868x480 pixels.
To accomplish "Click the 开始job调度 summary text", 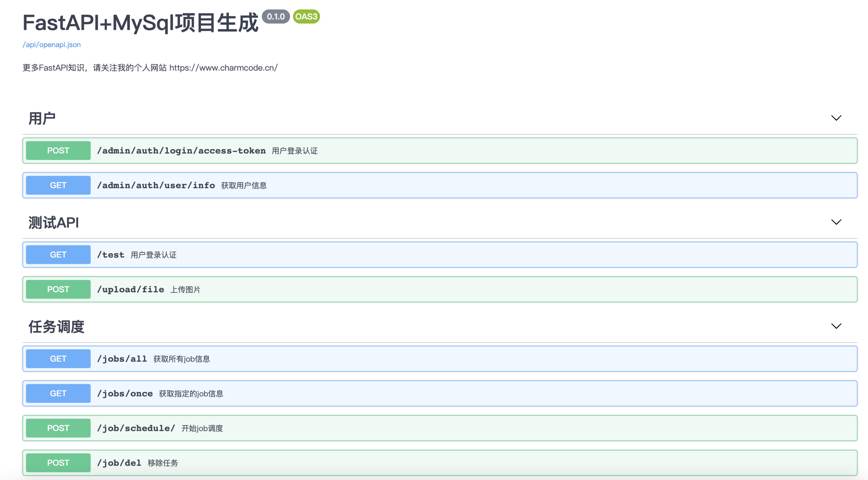I will (202, 428).
